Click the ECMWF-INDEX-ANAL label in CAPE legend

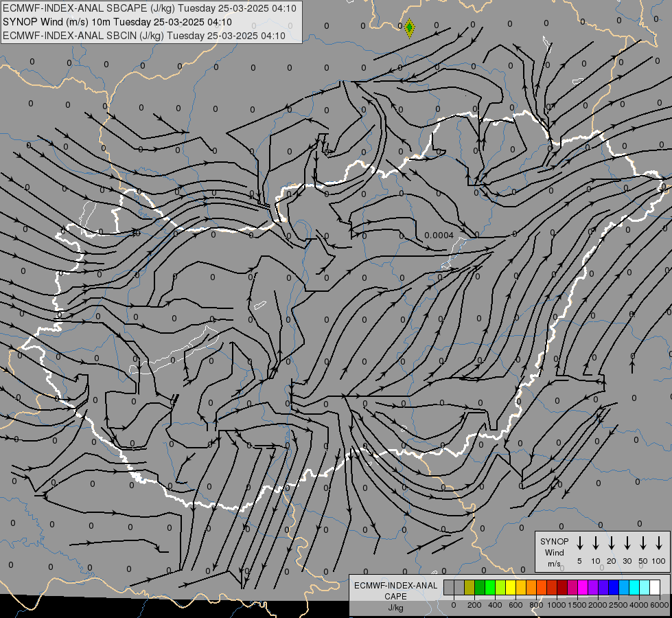[x=395, y=586]
